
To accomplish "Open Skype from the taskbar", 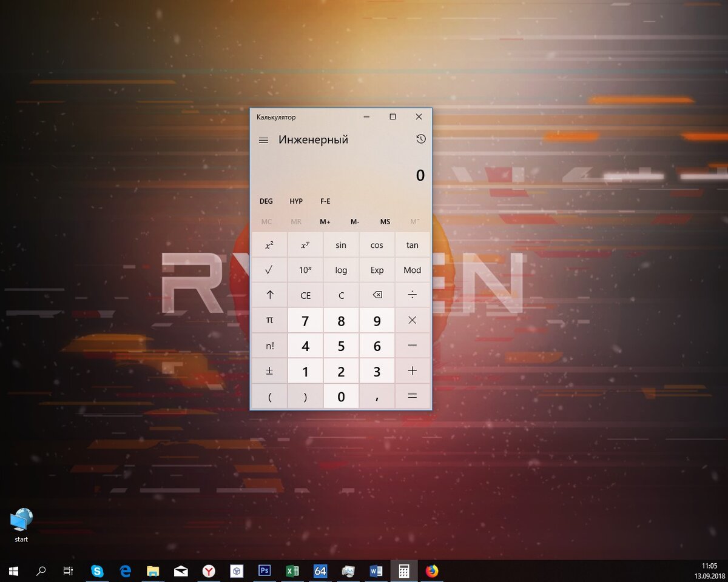I will pos(97,570).
